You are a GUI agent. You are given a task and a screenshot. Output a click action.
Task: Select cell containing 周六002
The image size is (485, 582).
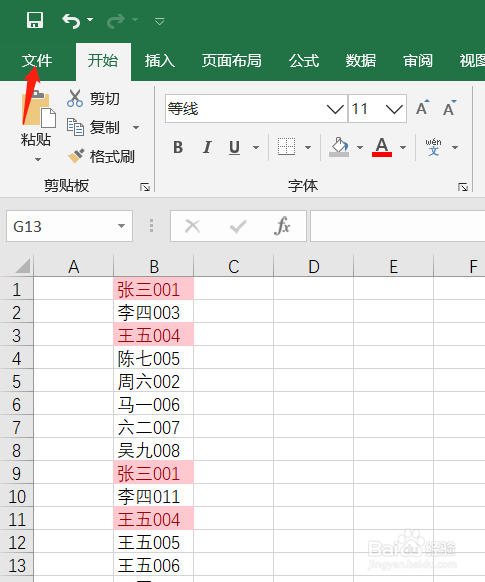(154, 381)
